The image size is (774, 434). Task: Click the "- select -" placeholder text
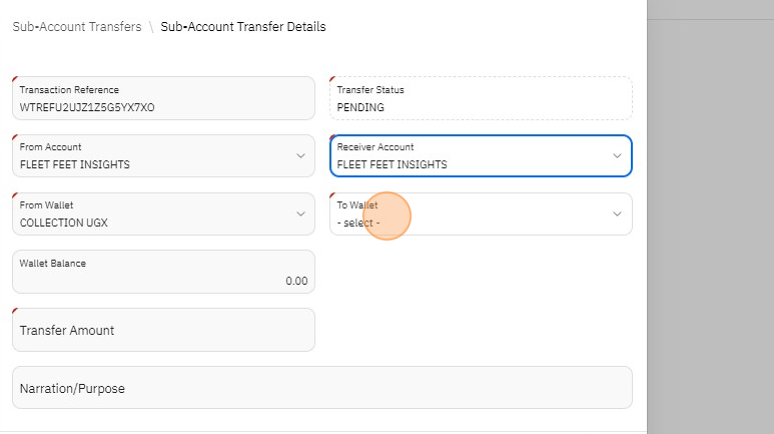[358, 223]
